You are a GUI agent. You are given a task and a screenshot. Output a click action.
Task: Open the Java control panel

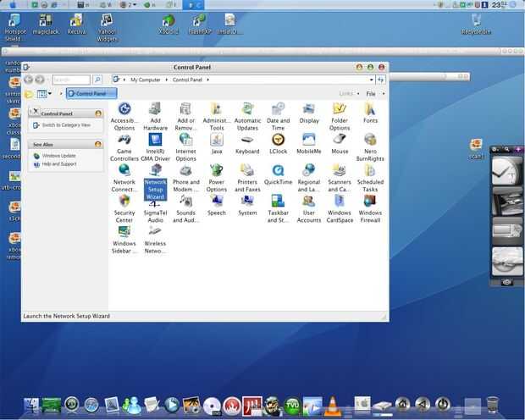pos(217,144)
